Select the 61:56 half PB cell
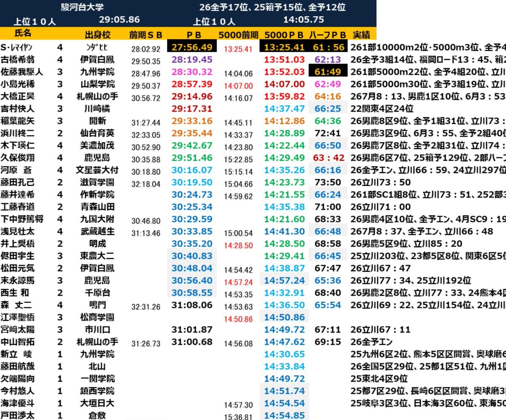The image size is (506, 420). tap(328, 47)
